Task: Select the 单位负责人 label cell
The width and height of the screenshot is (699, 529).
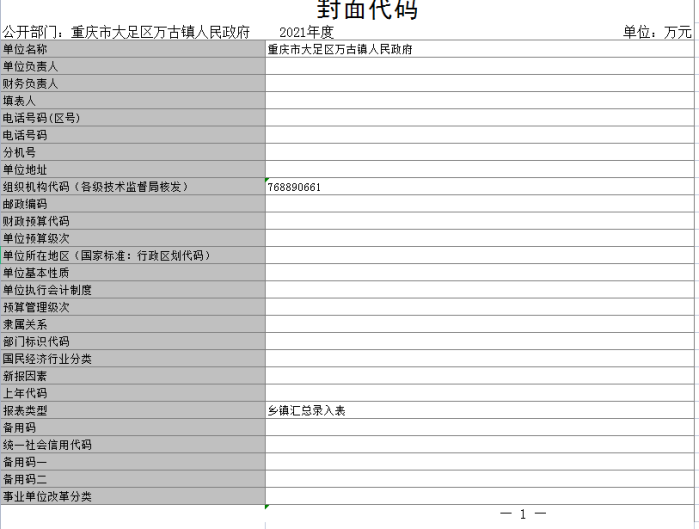Action: pos(133,66)
